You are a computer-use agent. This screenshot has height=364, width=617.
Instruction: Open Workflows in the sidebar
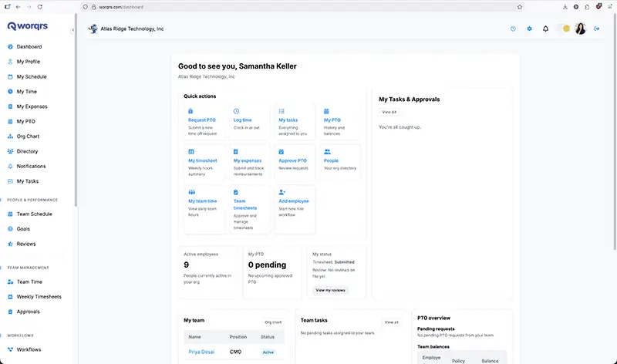[29, 350]
